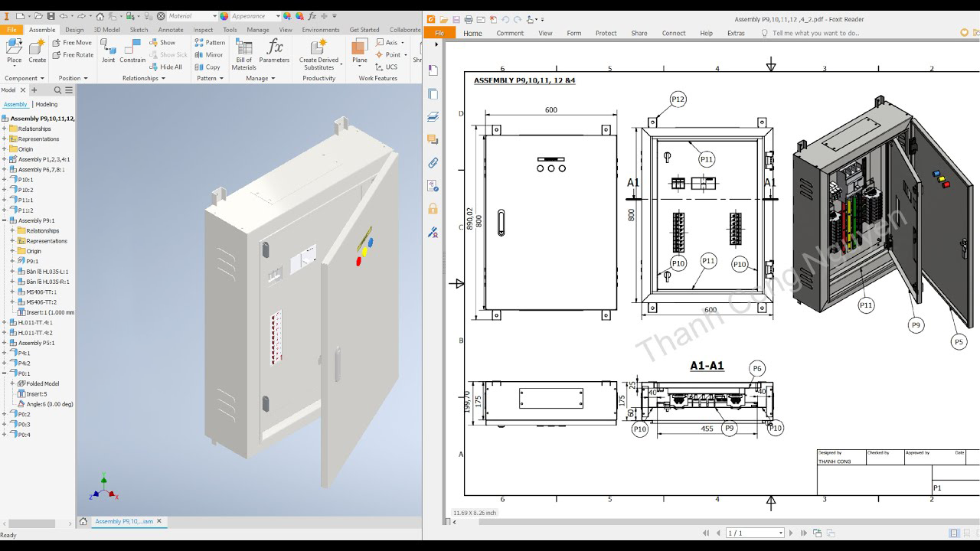Select the Constrain tool

(x=132, y=51)
